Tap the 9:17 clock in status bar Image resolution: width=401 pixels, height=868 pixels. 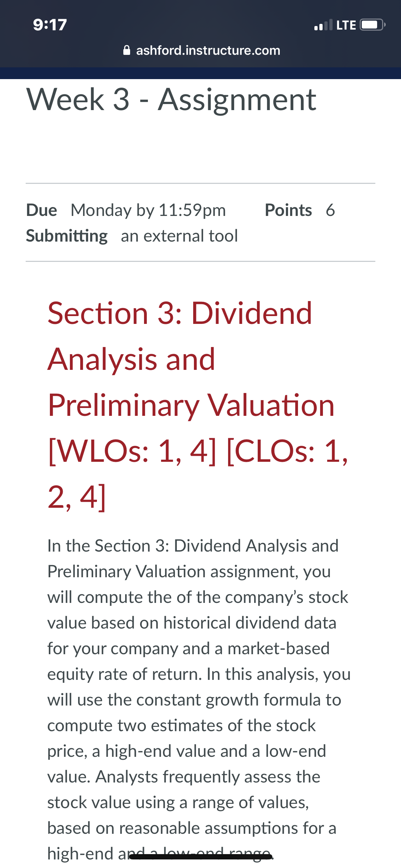50,25
